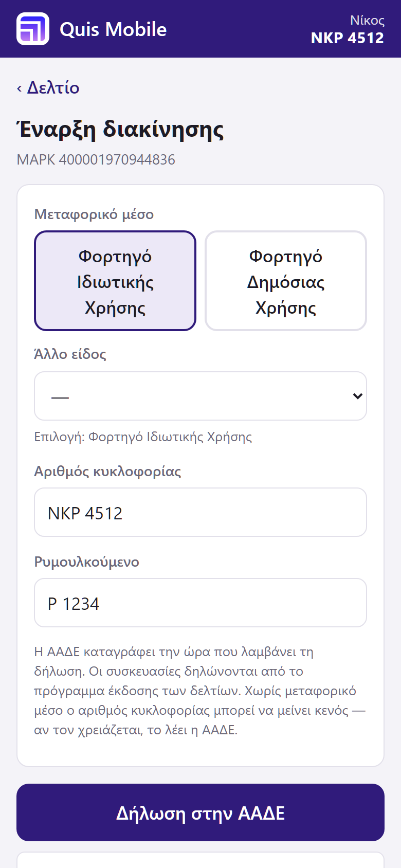401x868 pixels.
Task: Focus the Αριθμός κυκλοφορίας field
Action: (x=200, y=512)
